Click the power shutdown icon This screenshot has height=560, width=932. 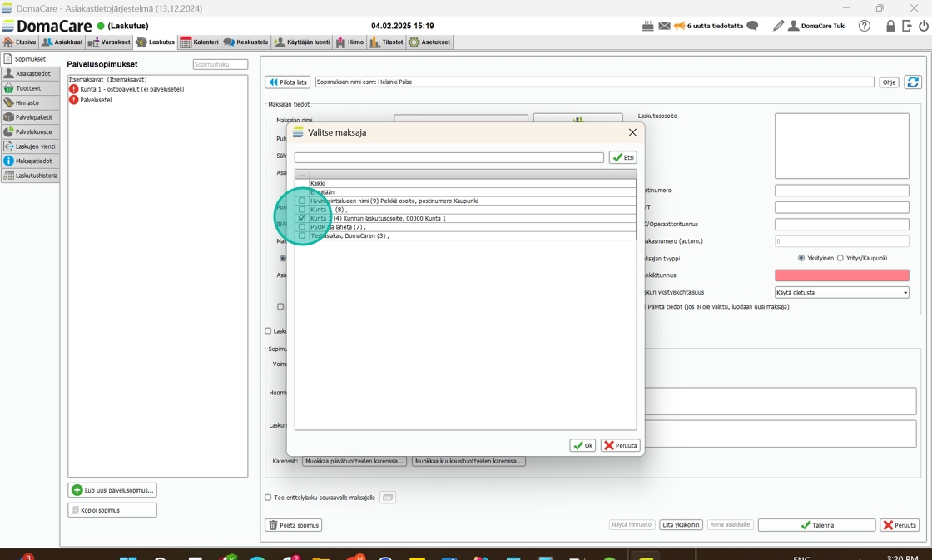(x=923, y=26)
